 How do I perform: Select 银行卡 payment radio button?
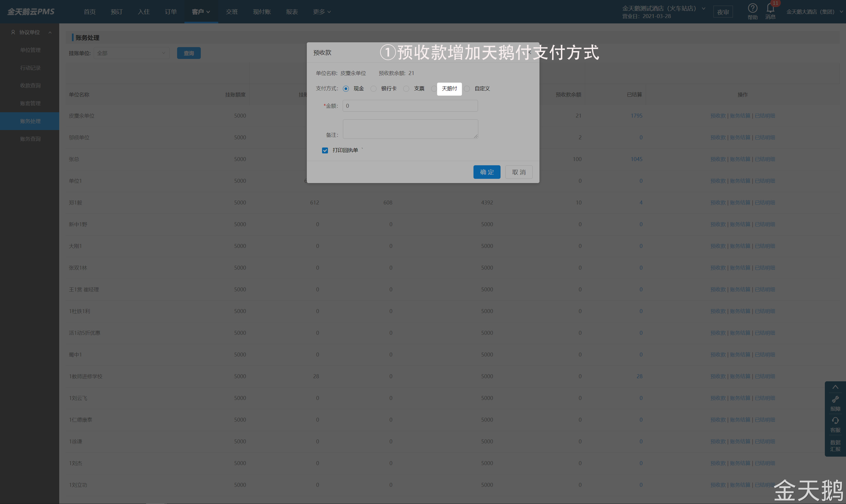[373, 89]
